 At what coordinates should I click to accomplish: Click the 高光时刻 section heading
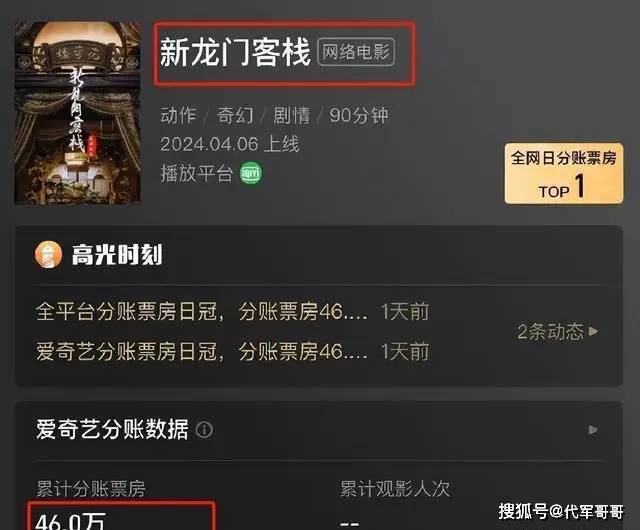tap(117, 254)
